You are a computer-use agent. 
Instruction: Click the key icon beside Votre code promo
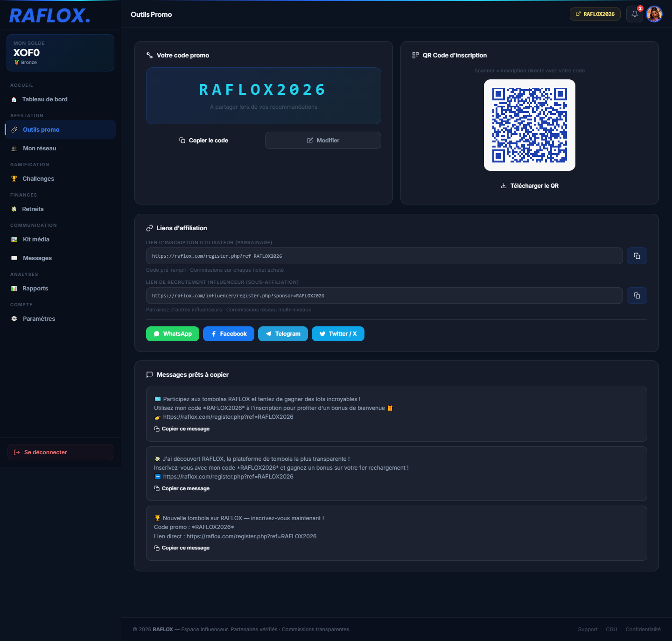click(149, 56)
